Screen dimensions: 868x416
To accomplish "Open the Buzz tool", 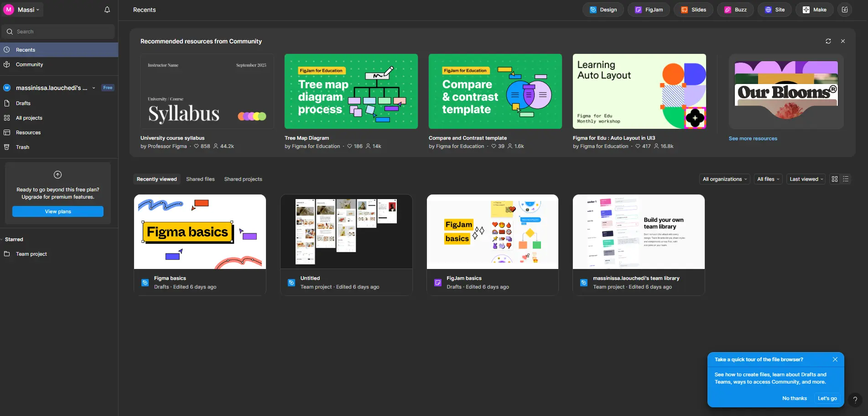I will pos(735,9).
